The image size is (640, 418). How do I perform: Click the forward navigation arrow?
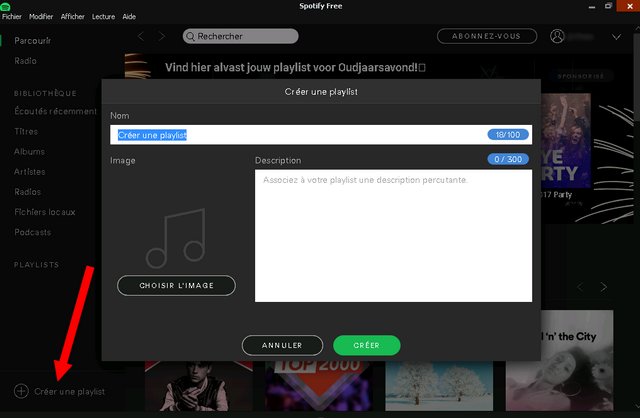point(165,36)
